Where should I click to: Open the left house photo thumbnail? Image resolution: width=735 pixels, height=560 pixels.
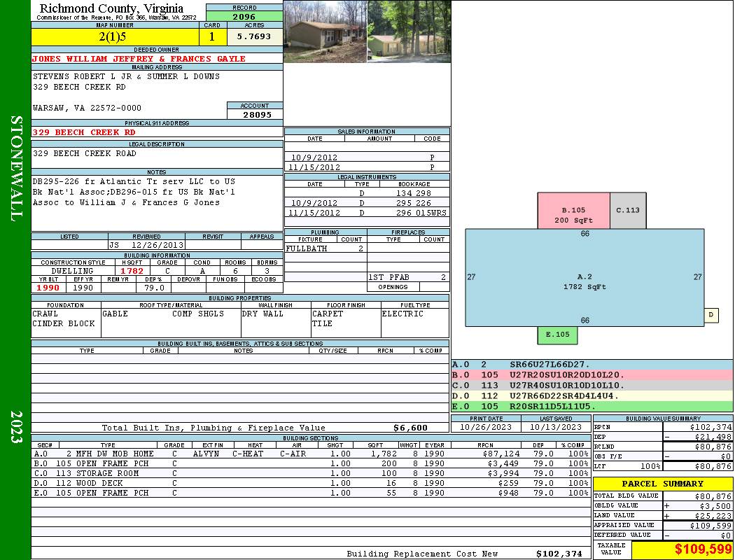(325, 31)
